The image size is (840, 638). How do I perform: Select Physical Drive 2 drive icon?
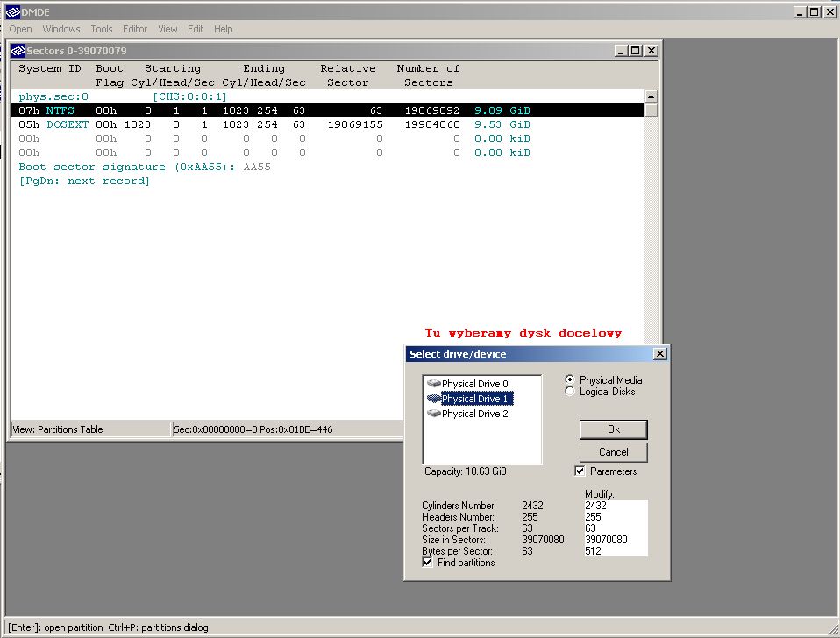(433, 413)
